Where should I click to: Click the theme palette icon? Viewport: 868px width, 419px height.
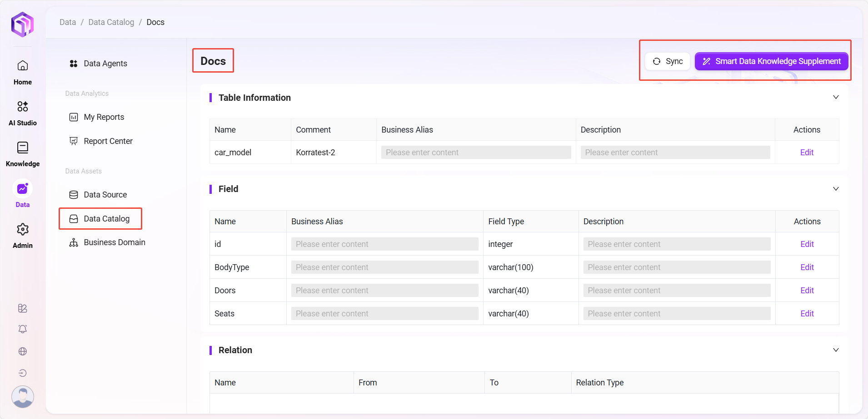23,308
